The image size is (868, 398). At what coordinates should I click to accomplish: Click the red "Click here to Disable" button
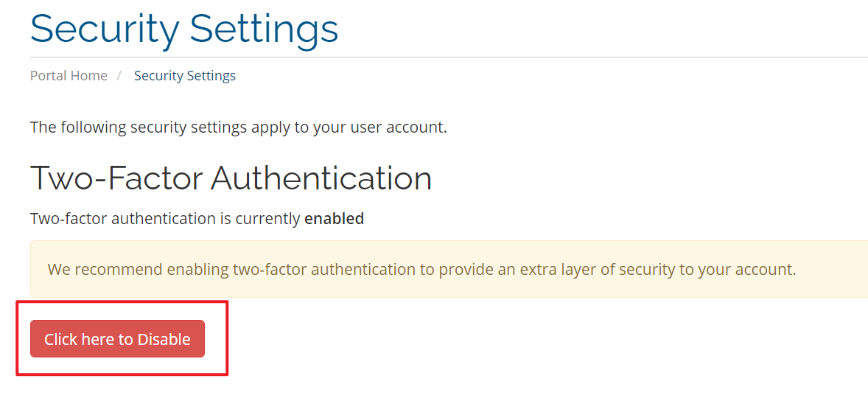pyautogui.click(x=117, y=339)
